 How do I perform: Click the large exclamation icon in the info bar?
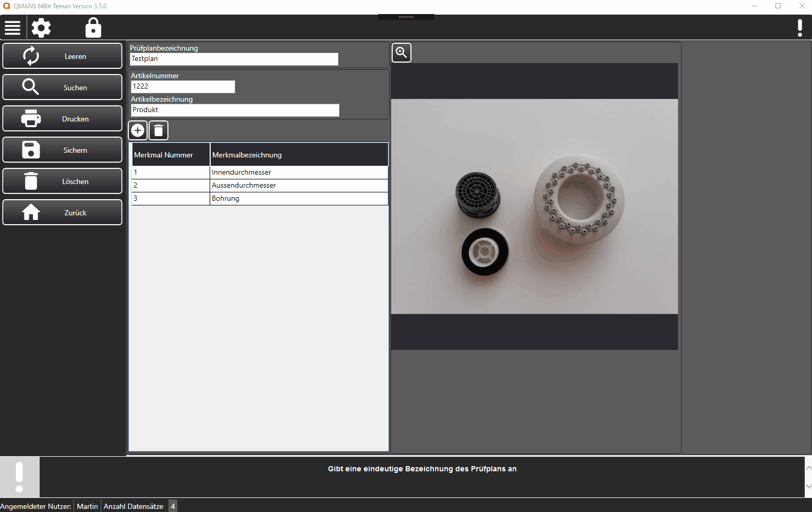[19, 477]
